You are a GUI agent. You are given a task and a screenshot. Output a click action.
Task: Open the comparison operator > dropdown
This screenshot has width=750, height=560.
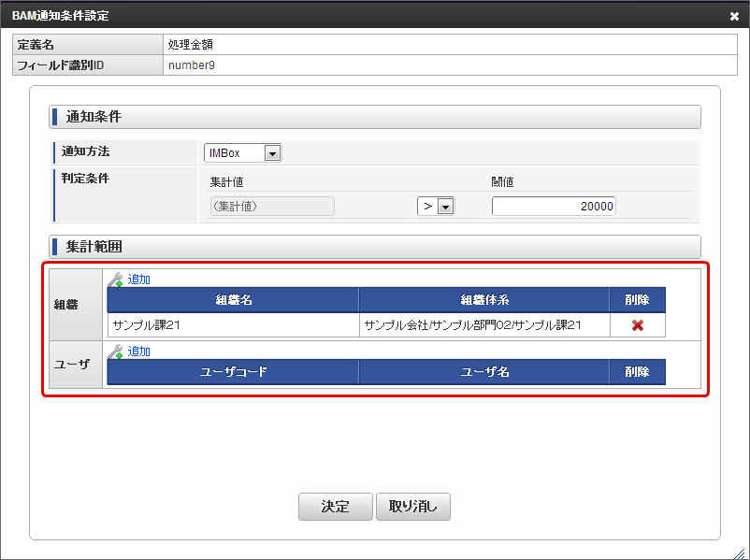point(436,206)
